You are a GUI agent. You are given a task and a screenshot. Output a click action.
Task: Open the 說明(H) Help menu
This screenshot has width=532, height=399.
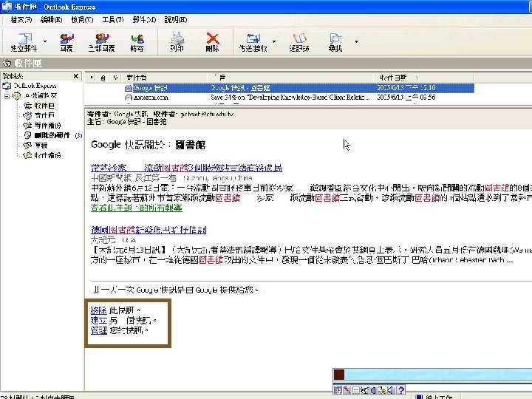pos(175,20)
